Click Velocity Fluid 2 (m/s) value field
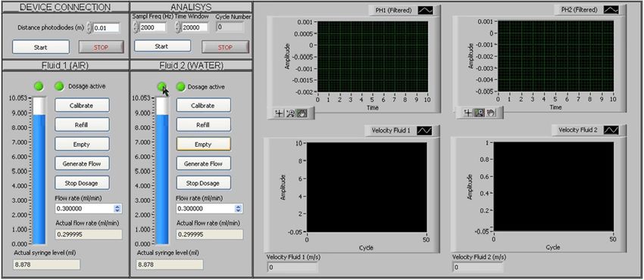Screen dimensions: 644x280 [x=478, y=268]
